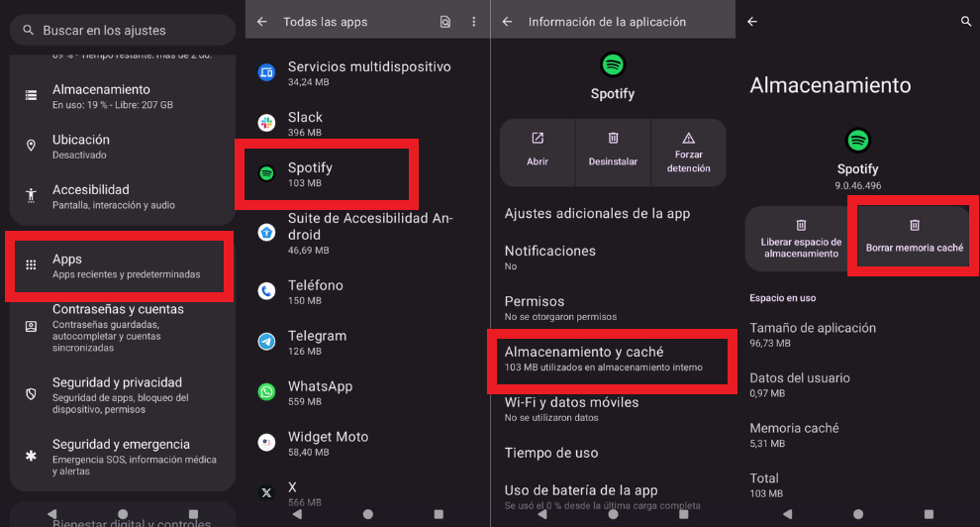Viewport: 980px width, 527px height.
Task: Open the Permisos entry
Action: click(x=613, y=308)
